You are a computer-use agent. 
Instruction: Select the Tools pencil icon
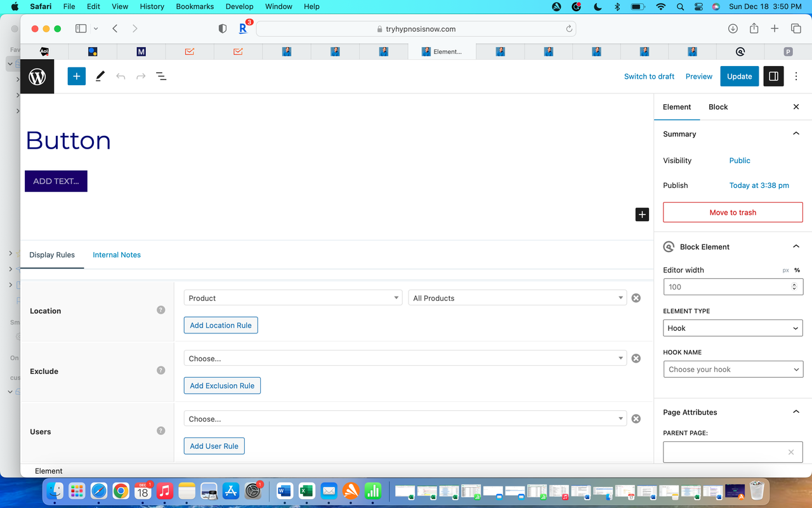tap(99, 76)
